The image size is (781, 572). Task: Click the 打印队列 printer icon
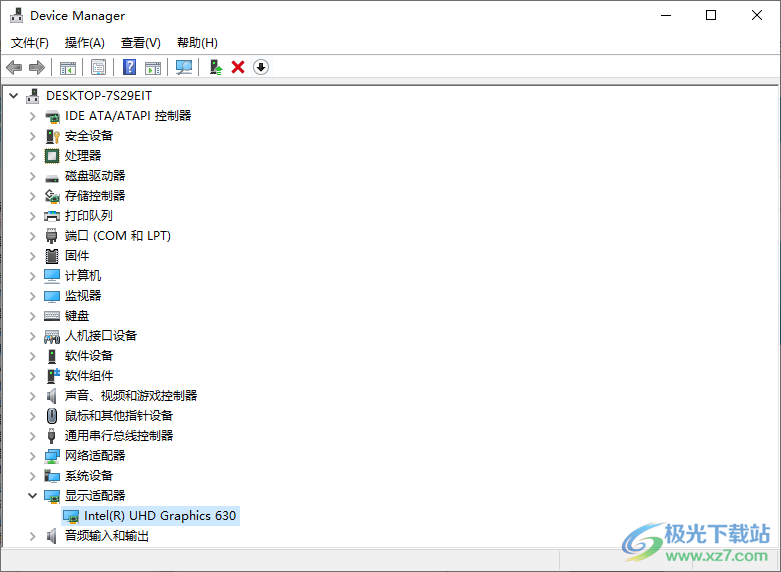(x=52, y=216)
